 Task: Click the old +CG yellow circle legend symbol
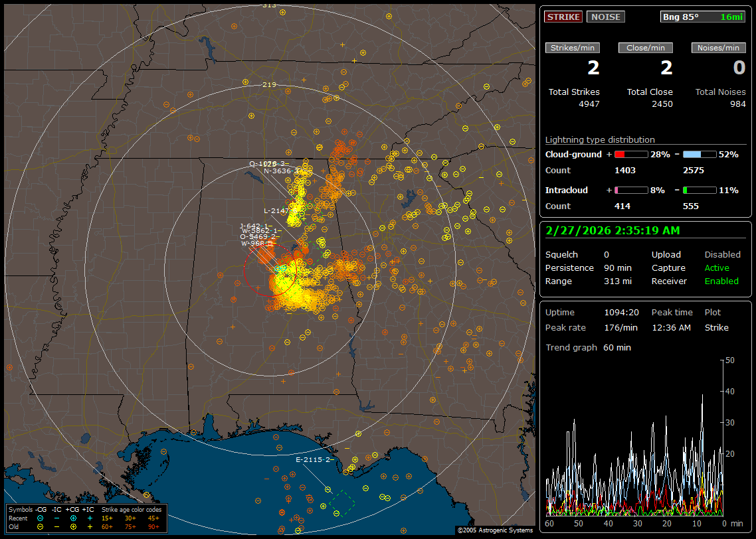tap(73, 526)
